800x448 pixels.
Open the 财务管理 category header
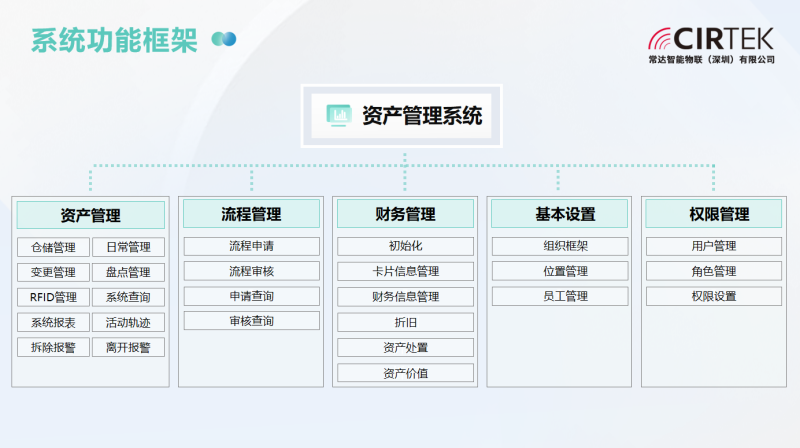point(405,214)
